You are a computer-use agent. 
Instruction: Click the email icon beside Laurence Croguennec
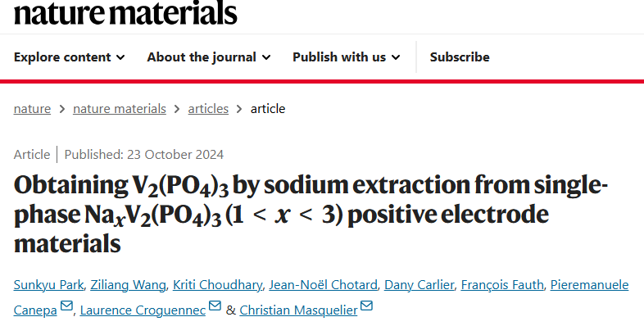[x=215, y=306]
